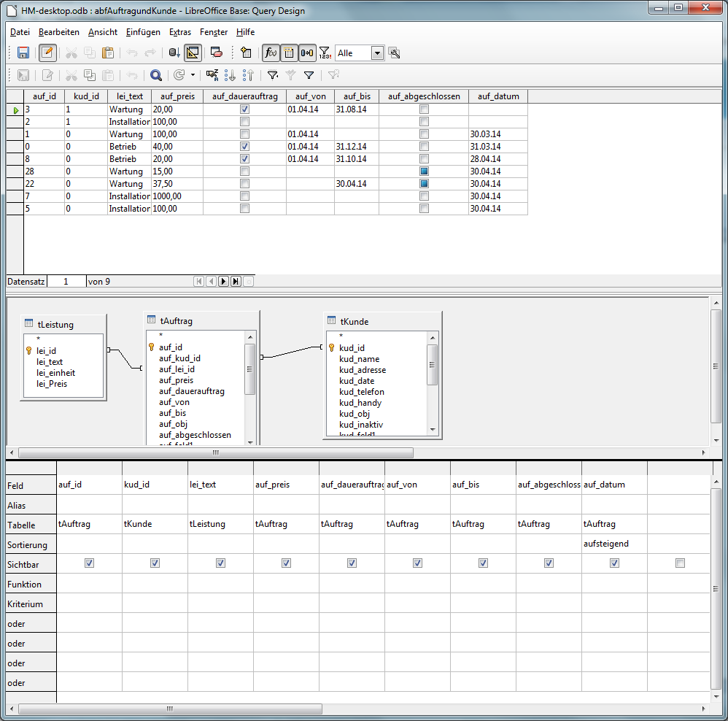
Task: Click the Find Record magnifier icon
Action: [155, 75]
